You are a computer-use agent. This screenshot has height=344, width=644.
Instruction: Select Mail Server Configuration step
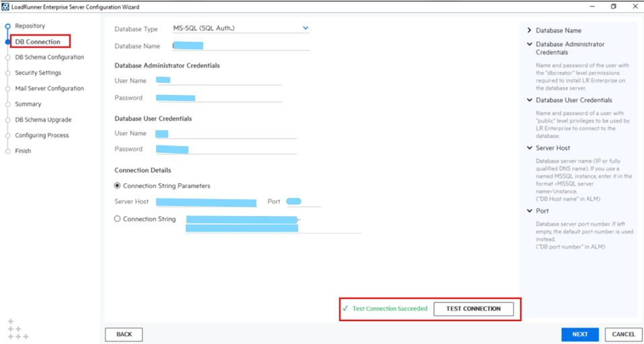pyautogui.click(x=49, y=88)
